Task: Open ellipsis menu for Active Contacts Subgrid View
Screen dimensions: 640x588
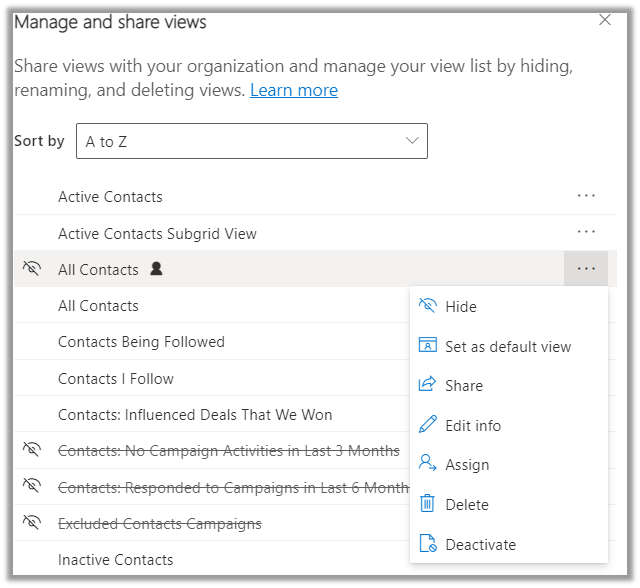Action: tap(586, 232)
